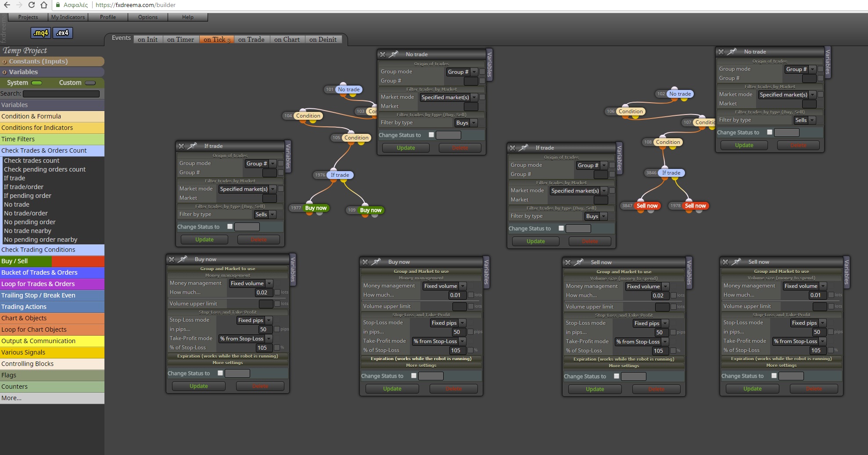Viewport: 868px width, 455px height.
Task: Click Delete in No trade Sells panel
Action: tap(798, 145)
